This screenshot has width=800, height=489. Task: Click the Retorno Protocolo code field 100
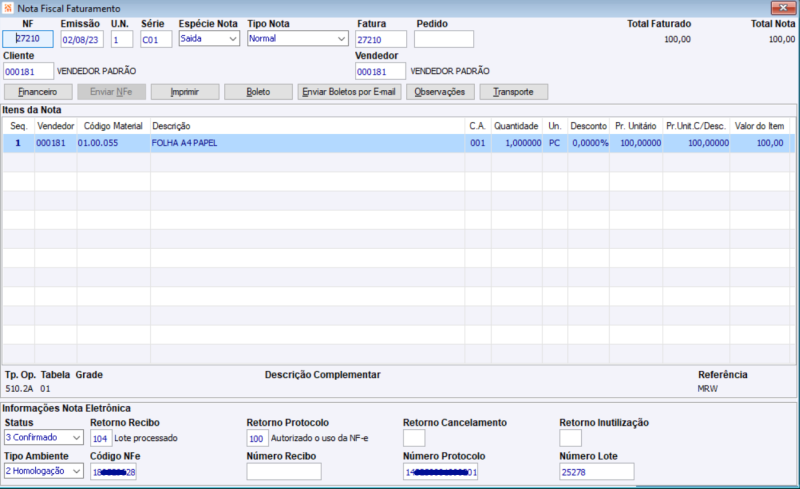[257, 438]
